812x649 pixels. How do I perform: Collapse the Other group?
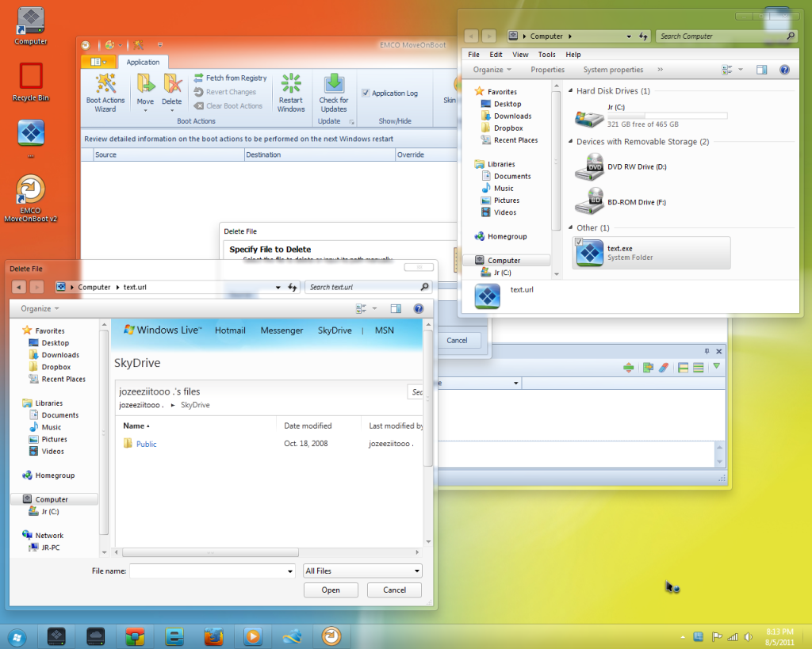pos(571,227)
